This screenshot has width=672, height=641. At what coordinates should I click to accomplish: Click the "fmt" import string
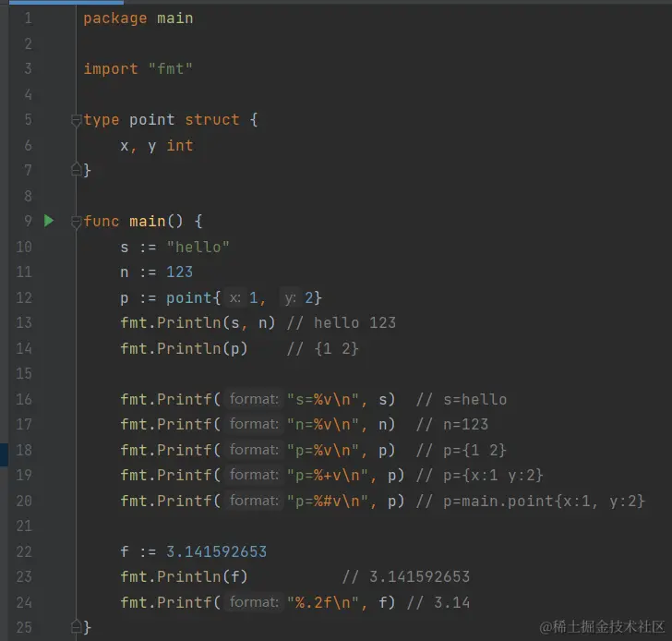pyautogui.click(x=171, y=68)
